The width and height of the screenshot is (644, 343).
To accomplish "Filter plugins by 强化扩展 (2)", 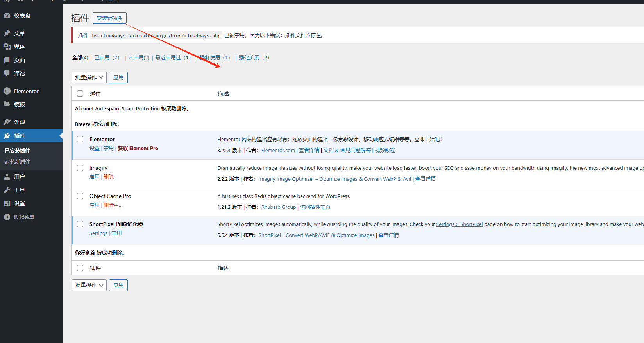I will coord(254,57).
